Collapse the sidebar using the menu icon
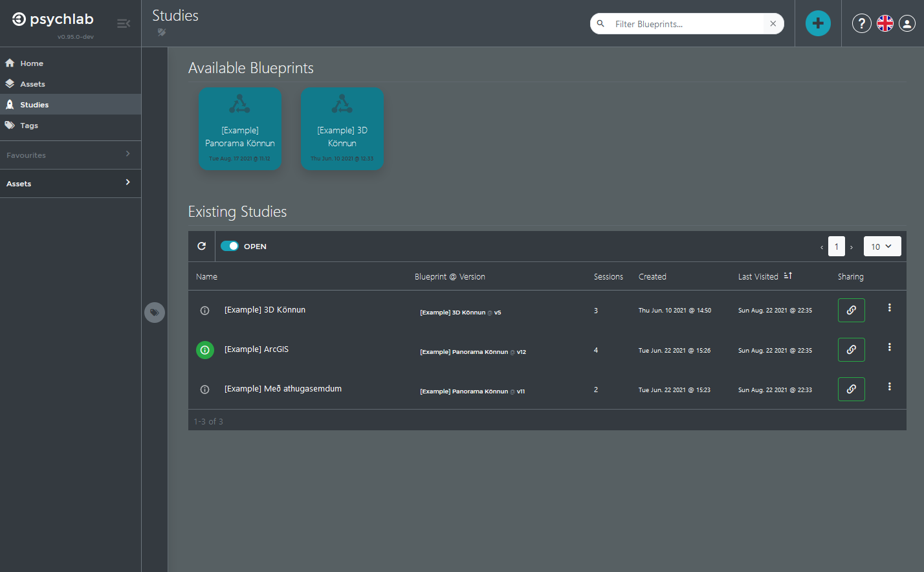 [x=124, y=23]
